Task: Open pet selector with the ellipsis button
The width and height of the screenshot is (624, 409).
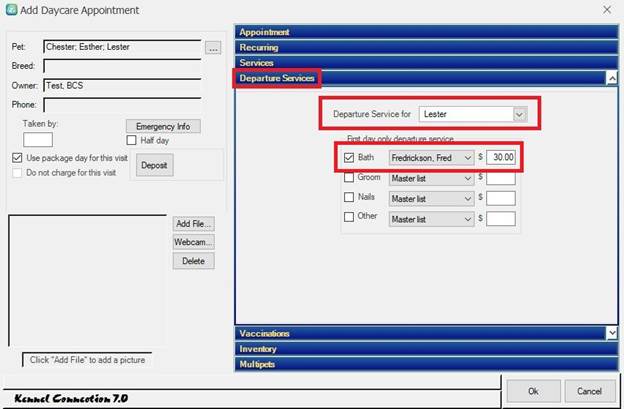Action: click(213, 48)
